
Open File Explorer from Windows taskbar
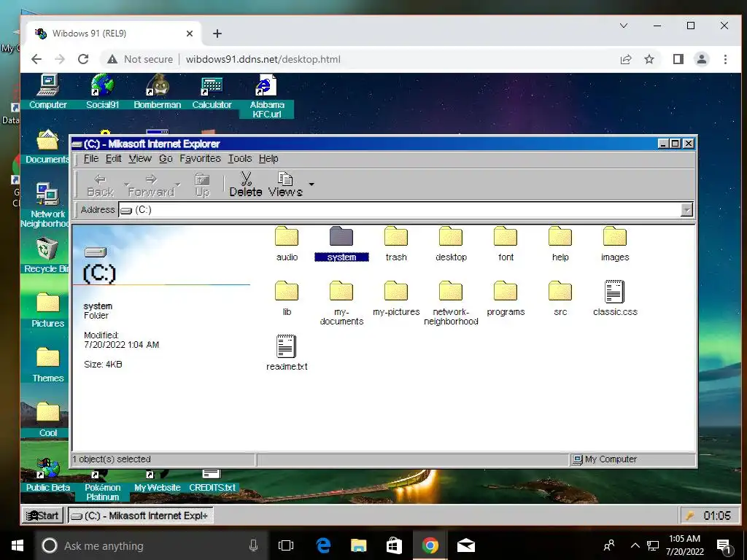tap(359, 545)
